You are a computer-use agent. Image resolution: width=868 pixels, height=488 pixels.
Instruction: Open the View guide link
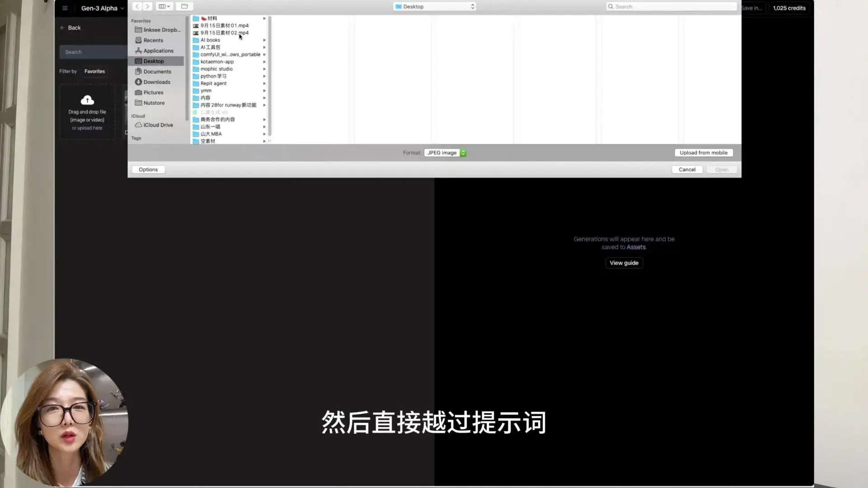(x=624, y=263)
